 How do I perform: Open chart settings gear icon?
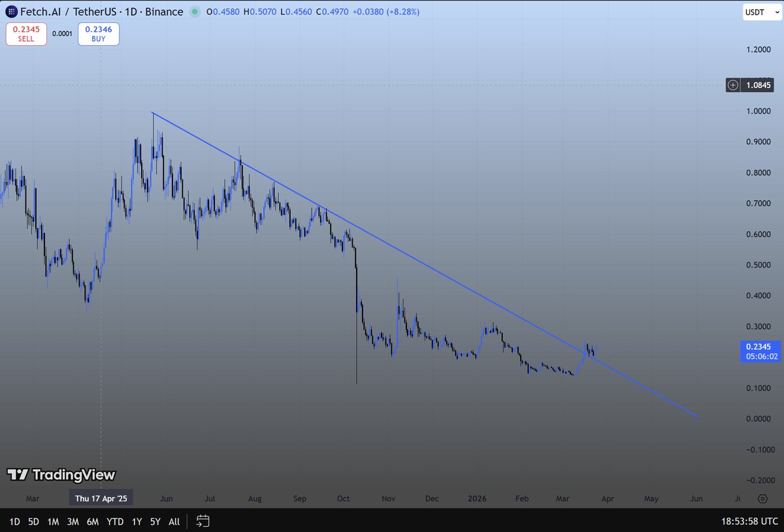pos(762,499)
